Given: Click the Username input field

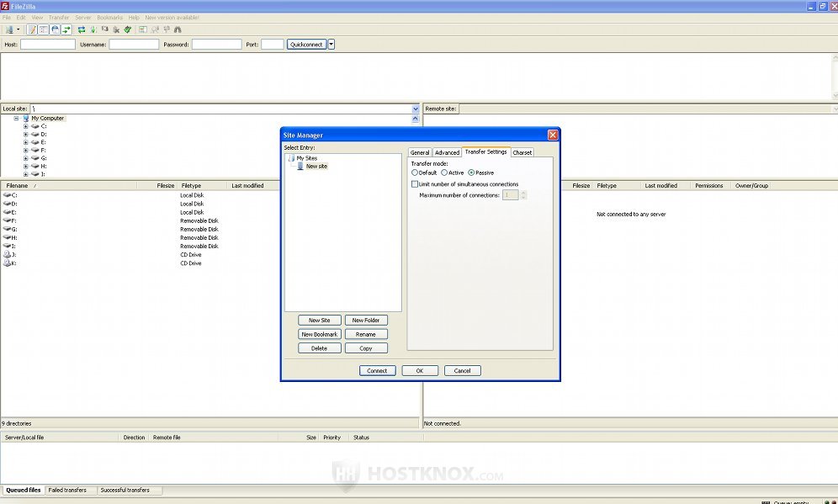Looking at the screenshot, I should click(x=134, y=45).
